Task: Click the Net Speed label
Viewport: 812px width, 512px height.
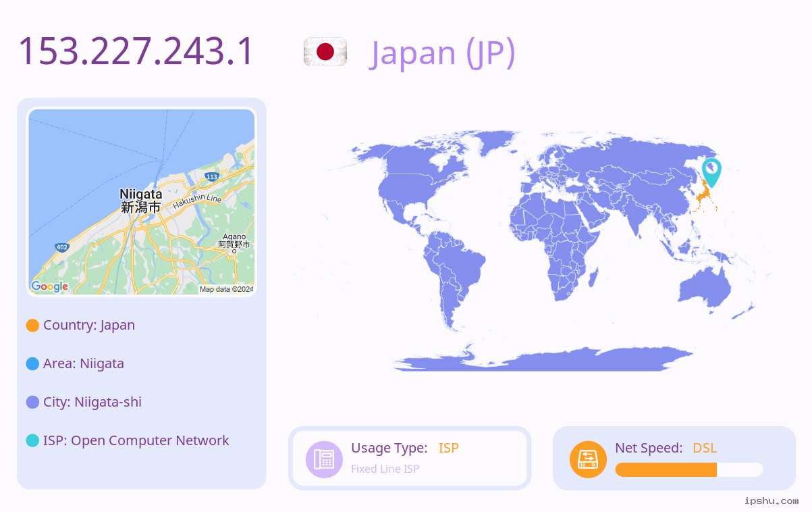Action: tap(649, 448)
